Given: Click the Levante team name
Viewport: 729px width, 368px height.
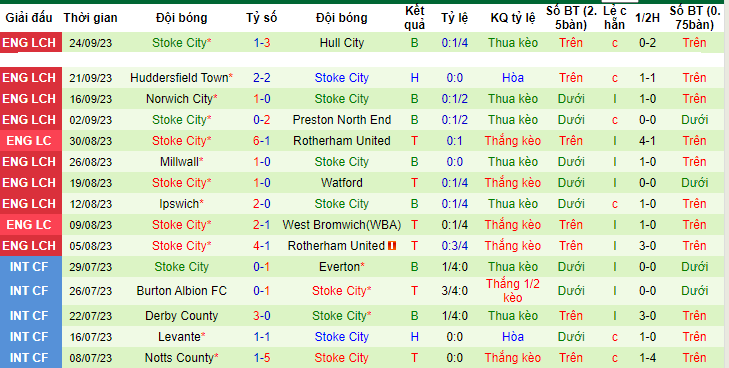Looking at the screenshot, I should click(x=179, y=337).
